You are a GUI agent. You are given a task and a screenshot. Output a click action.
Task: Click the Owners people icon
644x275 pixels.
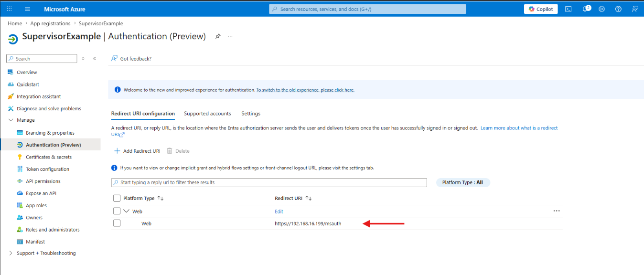(x=20, y=217)
